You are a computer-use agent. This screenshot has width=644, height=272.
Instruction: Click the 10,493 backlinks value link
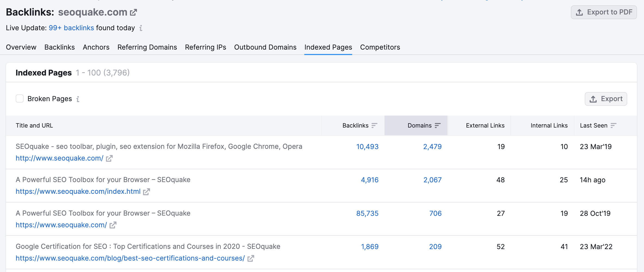click(x=367, y=146)
